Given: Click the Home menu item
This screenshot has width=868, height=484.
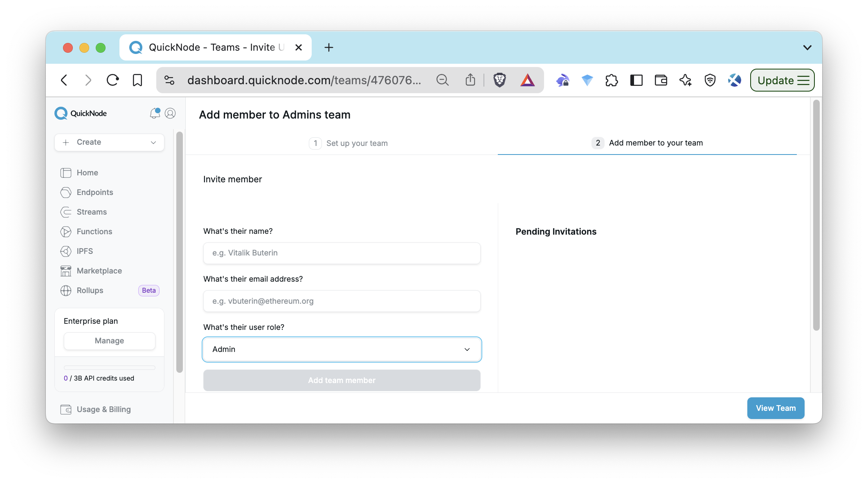Looking at the screenshot, I should click(87, 172).
